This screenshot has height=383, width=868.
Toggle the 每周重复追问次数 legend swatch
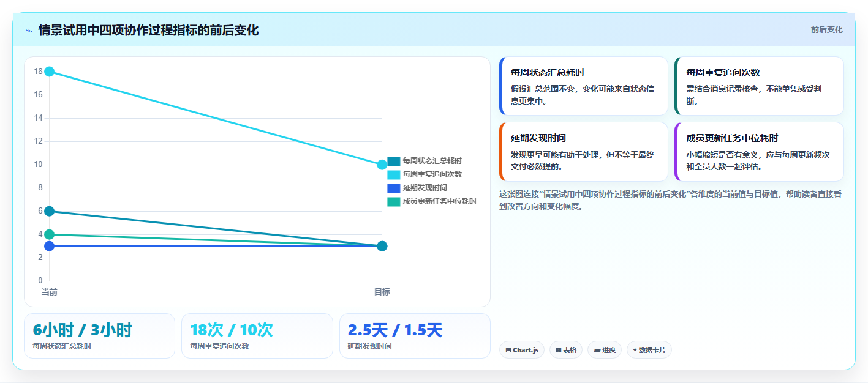coord(393,174)
